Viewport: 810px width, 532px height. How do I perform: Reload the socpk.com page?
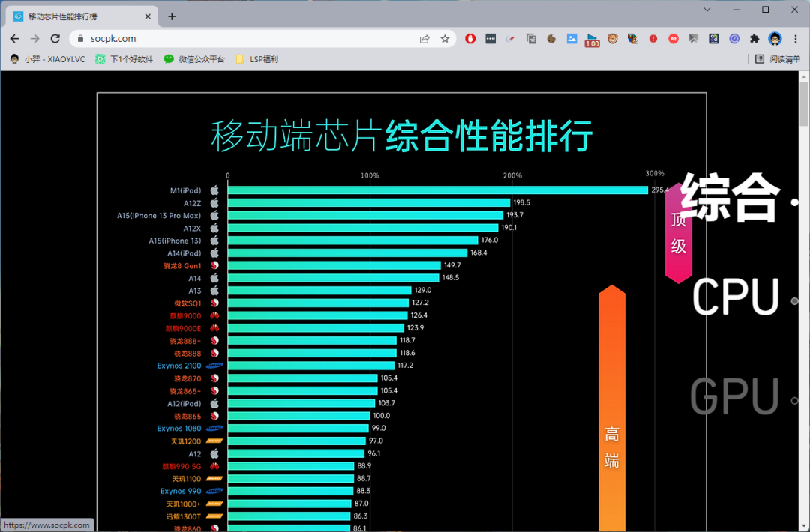[x=55, y=39]
